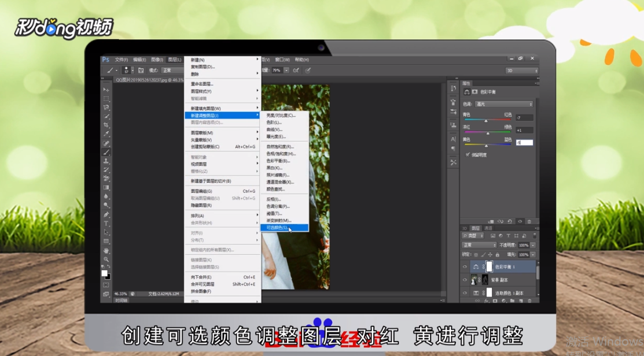
Task: Select the Move tool
Action: [106, 90]
